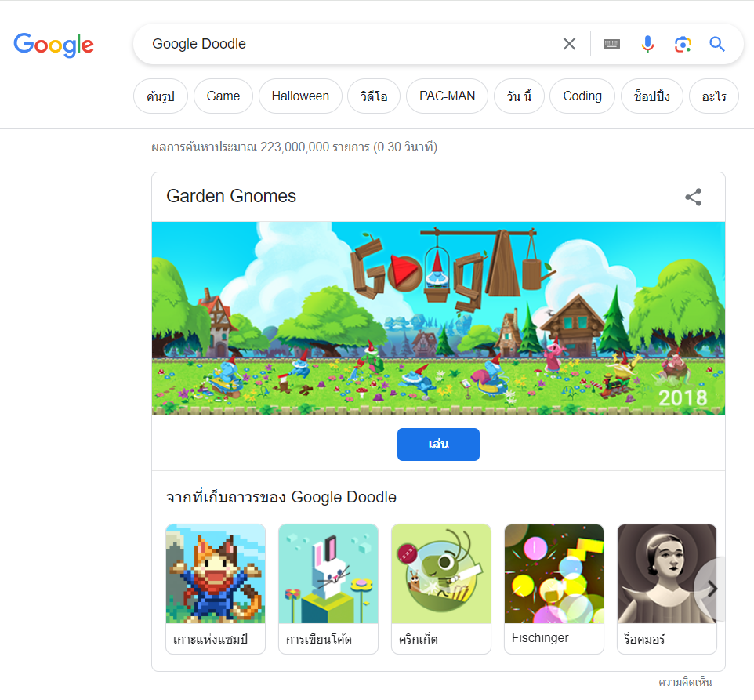Start voice search with the microphone icon
Viewport: 754px width, 700px height.
647,44
